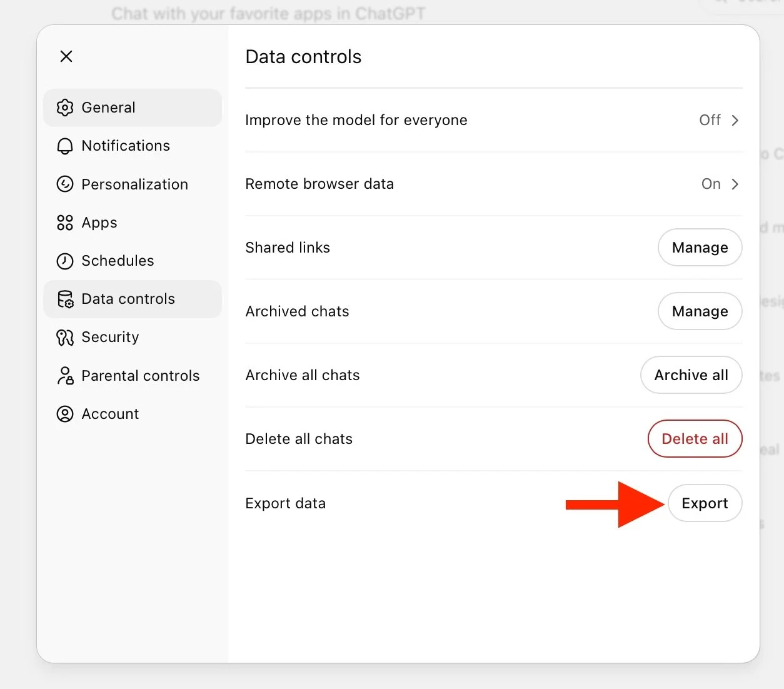Click the Parental controls person icon
The height and width of the screenshot is (689, 784).
[65, 376]
